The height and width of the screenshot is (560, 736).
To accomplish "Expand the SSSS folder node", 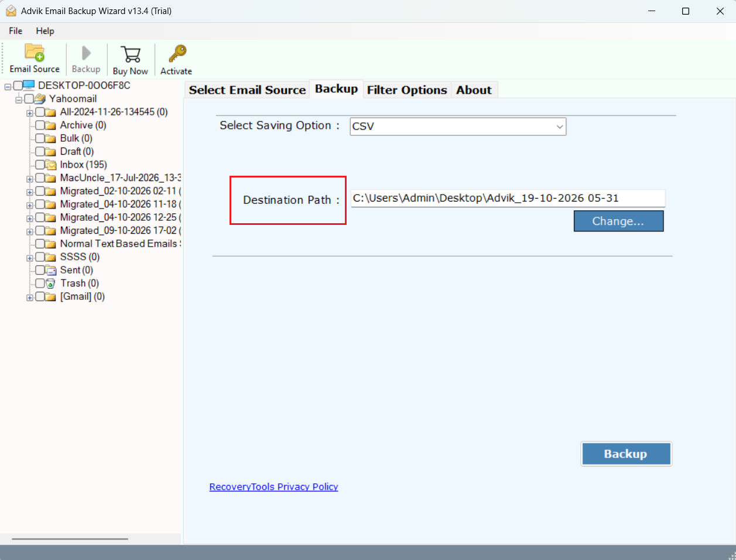I will click(x=30, y=258).
